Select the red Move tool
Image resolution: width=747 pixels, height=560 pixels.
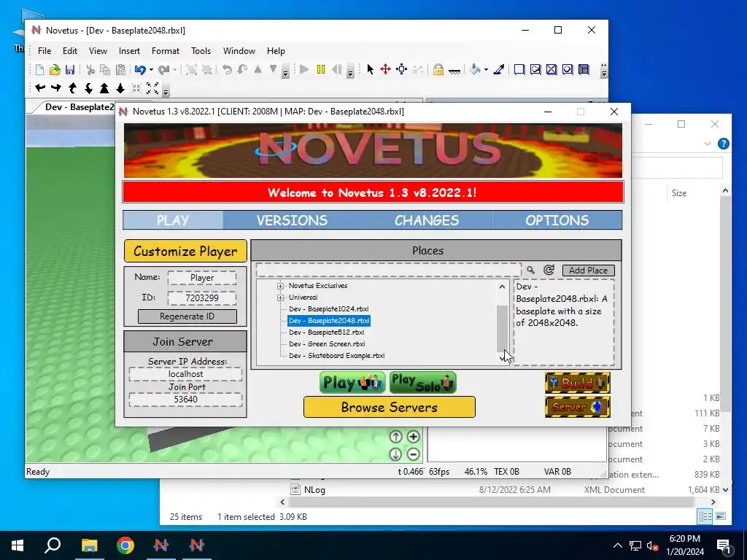point(385,69)
